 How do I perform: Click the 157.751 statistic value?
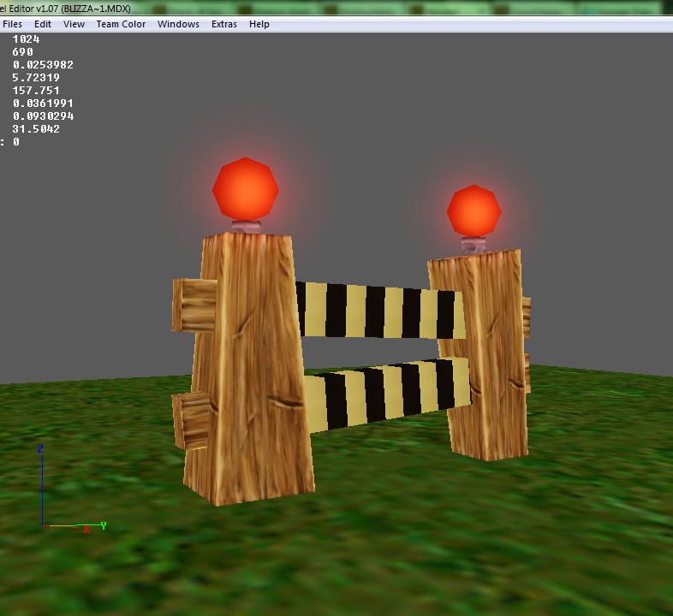pos(36,91)
